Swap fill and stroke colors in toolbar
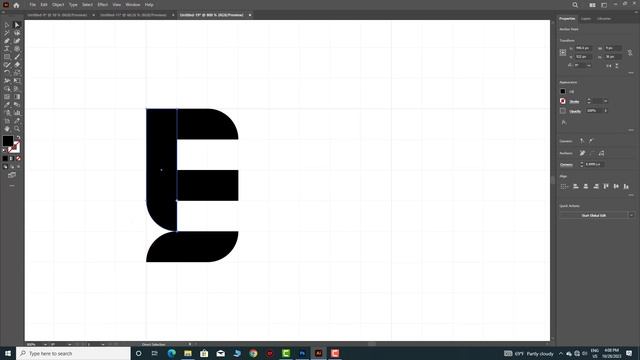This screenshot has height=360, width=640. (18, 138)
